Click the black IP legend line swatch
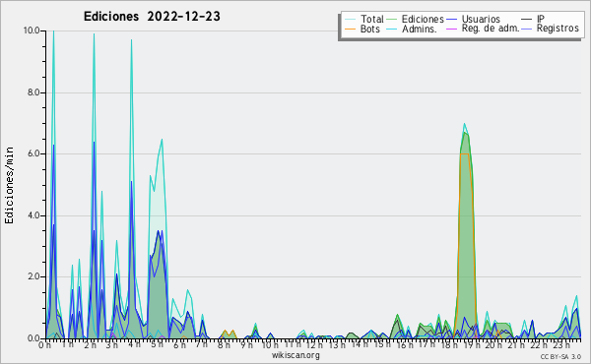 [x=527, y=20]
